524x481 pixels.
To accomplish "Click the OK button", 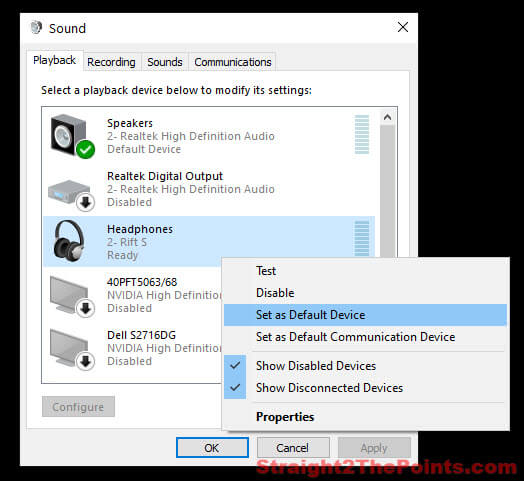I will (x=212, y=448).
